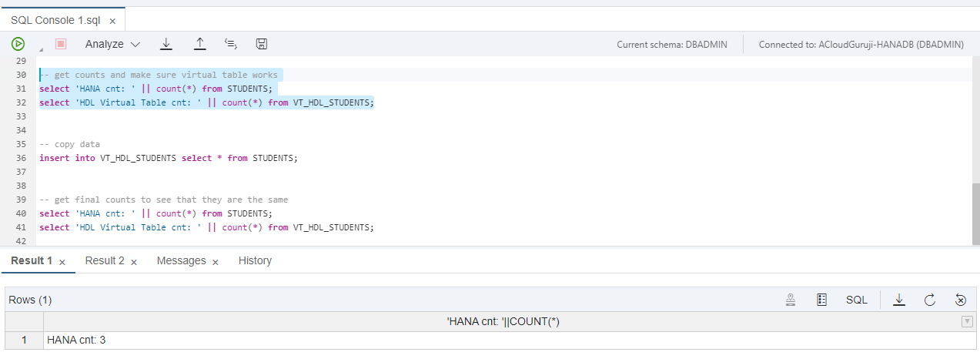Click the map pin icon in results toolbar
The image size is (980, 359).
791,300
